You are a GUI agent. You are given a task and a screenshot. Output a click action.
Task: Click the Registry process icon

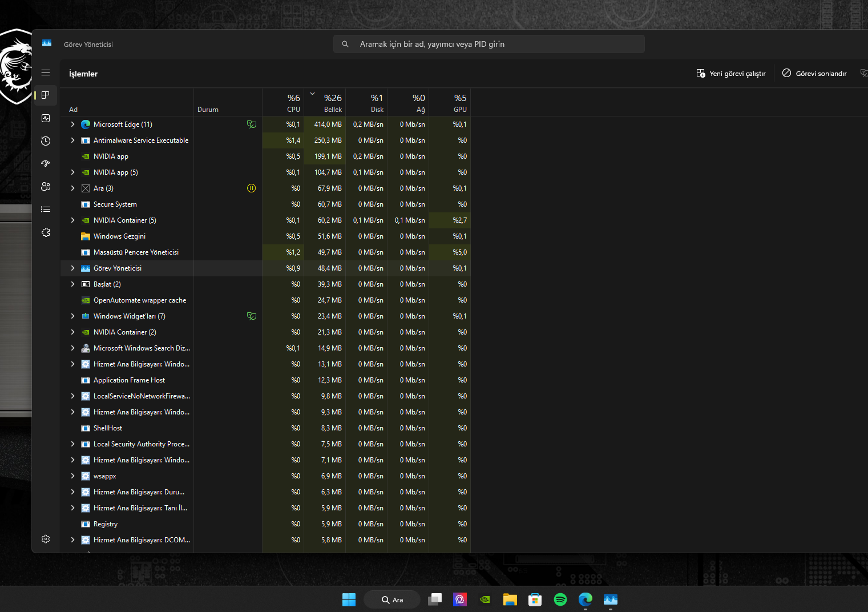pos(86,524)
